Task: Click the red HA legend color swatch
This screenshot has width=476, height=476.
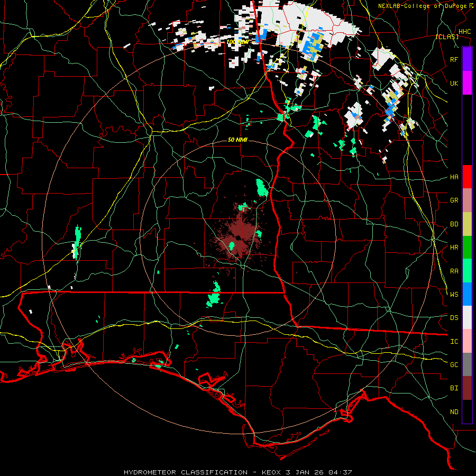Action: [x=467, y=177]
